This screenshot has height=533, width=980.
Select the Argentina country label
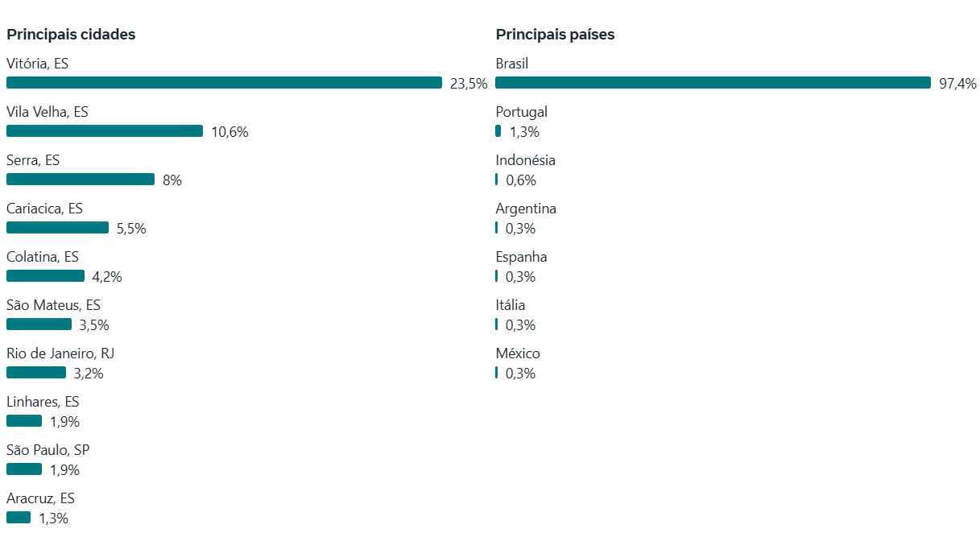click(526, 209)
